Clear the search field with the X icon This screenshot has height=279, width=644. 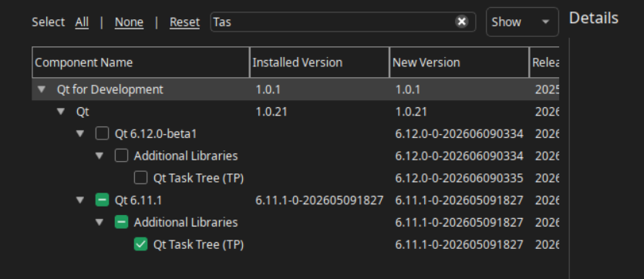click(462, 22)
